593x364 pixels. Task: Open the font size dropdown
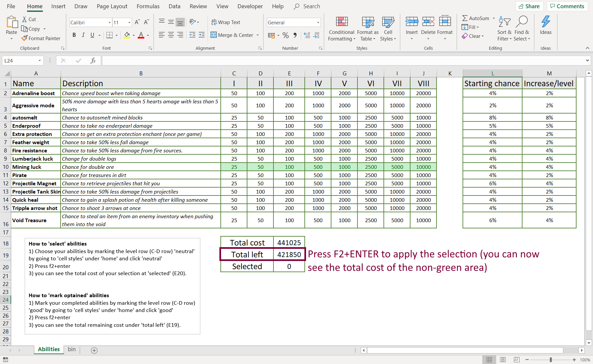[129, 22]
